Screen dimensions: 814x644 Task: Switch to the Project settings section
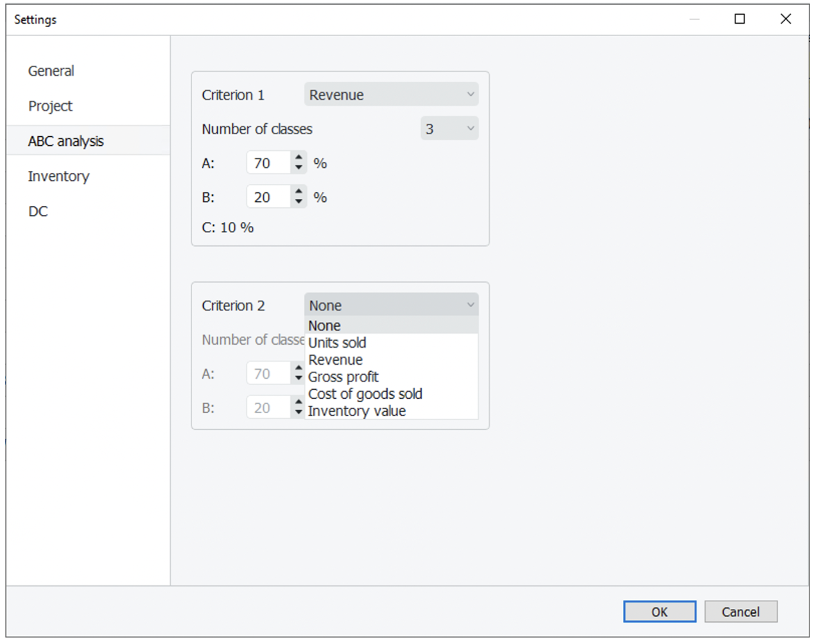50,106
